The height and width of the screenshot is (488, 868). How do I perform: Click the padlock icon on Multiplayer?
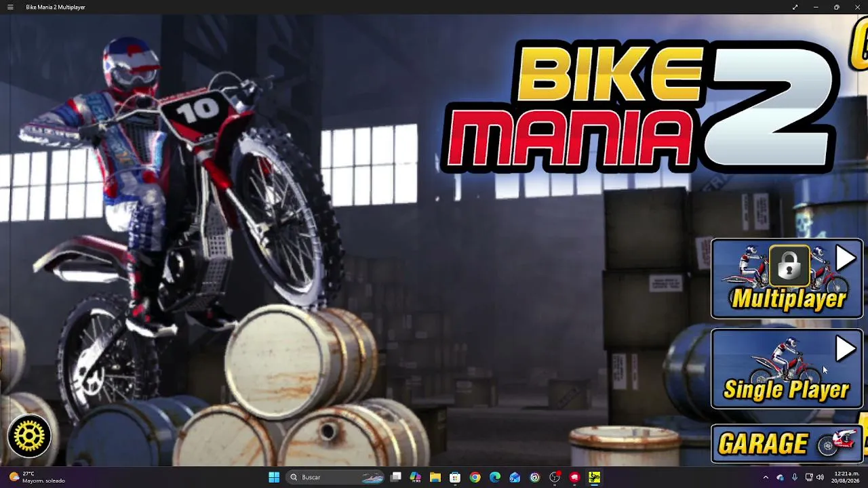pos(789,265)
